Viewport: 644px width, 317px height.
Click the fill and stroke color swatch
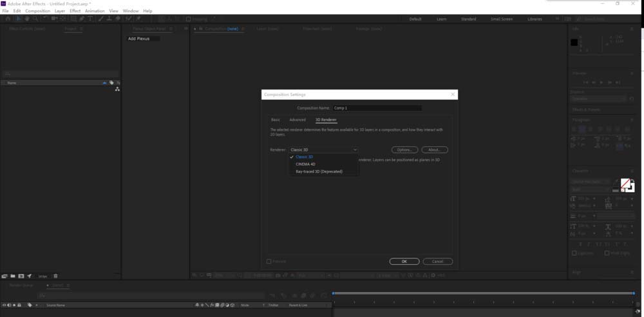point(627,186)
